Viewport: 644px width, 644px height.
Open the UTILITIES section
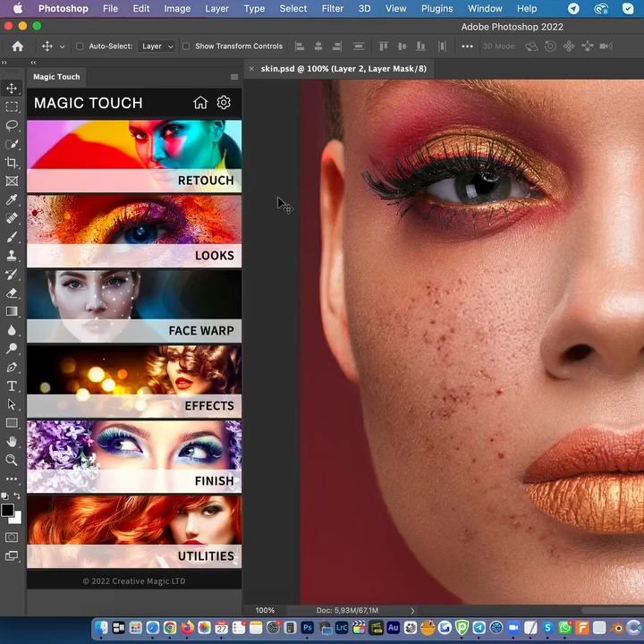134,532
